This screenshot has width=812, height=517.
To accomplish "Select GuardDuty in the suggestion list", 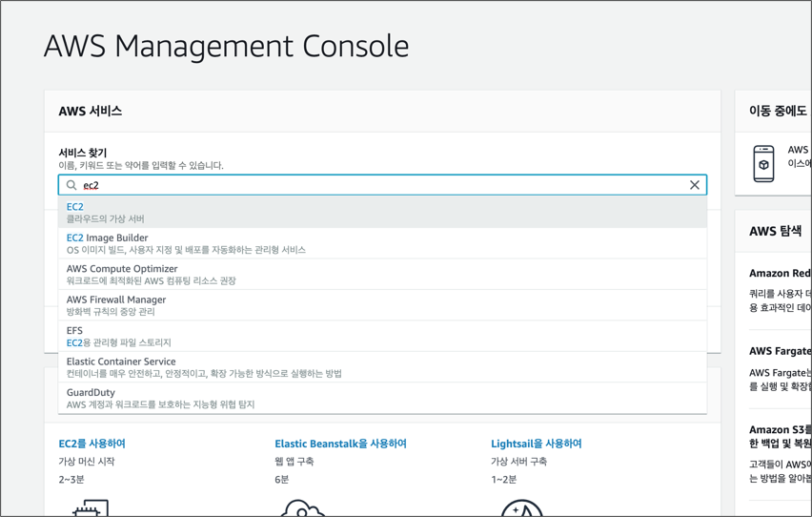I will click(382, 398).
